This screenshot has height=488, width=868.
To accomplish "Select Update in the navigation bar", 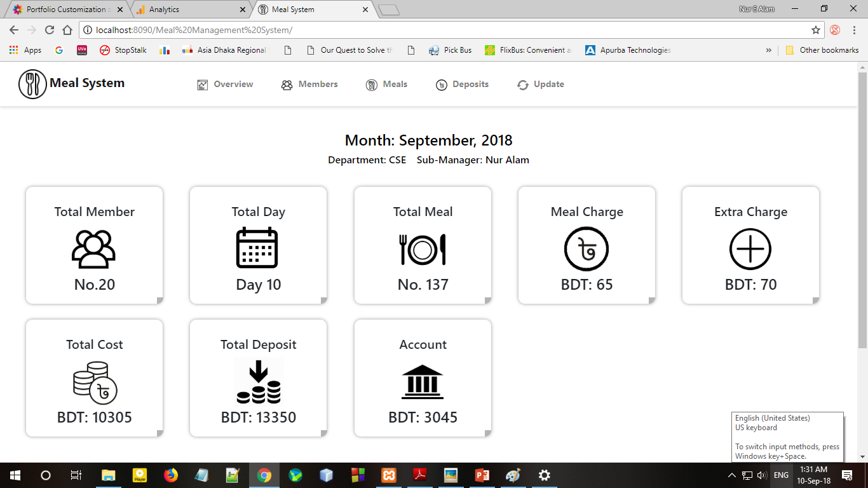I will 541,85.
